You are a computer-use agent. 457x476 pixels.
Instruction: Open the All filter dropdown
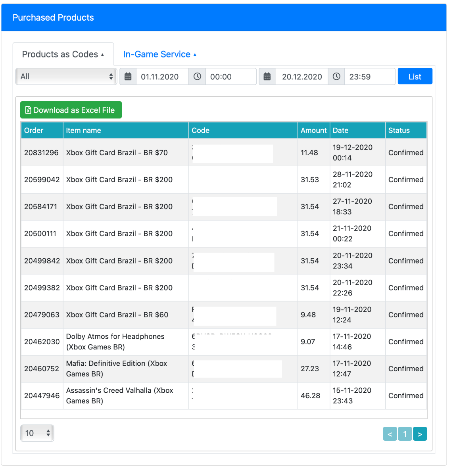click(x=66, y=77)
